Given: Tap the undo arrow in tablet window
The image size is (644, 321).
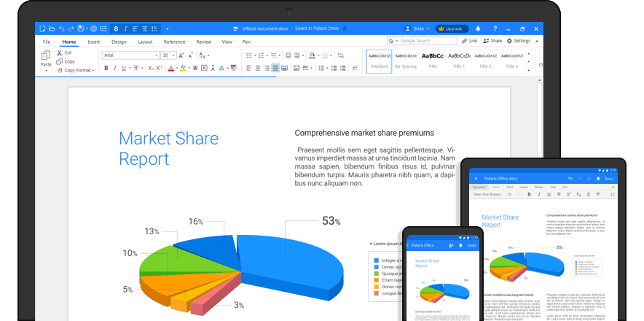Looking at the screenshot, I should click(x=570, y=179).
